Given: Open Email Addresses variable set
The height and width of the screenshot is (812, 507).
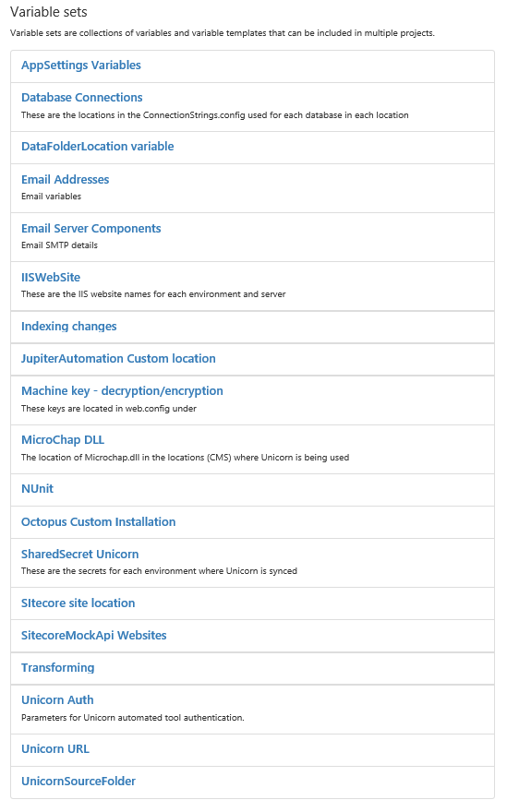Looking at the screenshot, I should 66,180.
